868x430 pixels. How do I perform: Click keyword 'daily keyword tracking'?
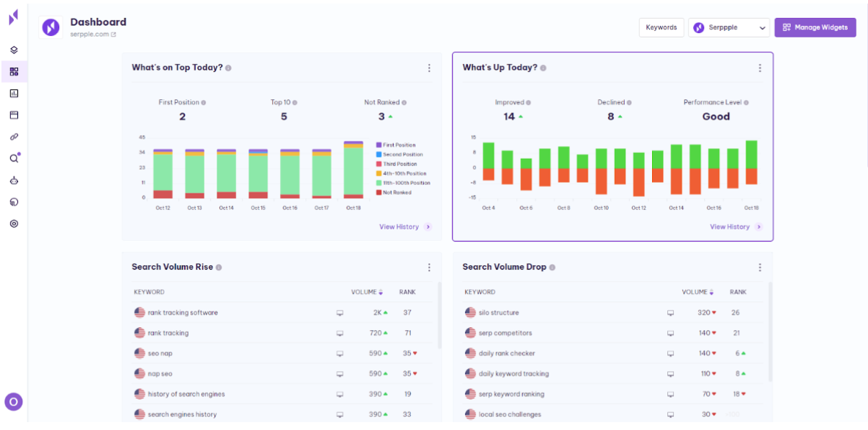pos(514,374)
